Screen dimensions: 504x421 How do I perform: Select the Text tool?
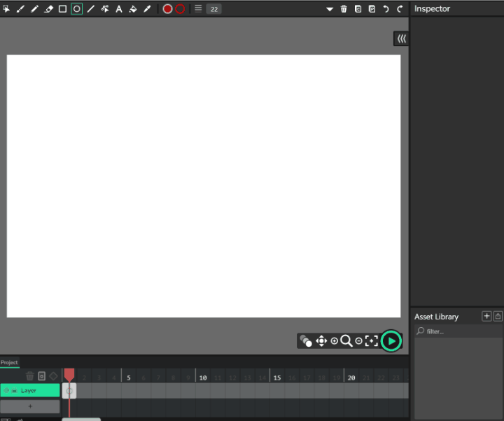(119, 9)
